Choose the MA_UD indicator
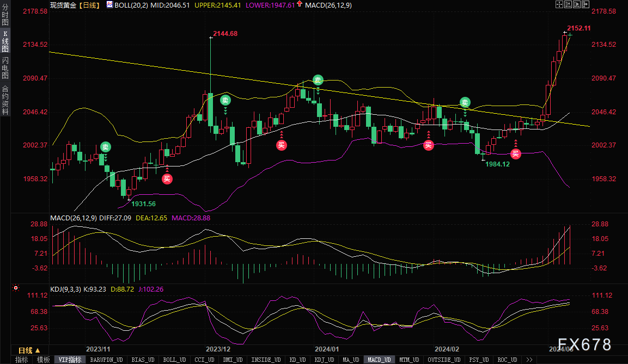The height and width of the screenshot is (364, 628). pyautogui.click(x=351, y=360)
